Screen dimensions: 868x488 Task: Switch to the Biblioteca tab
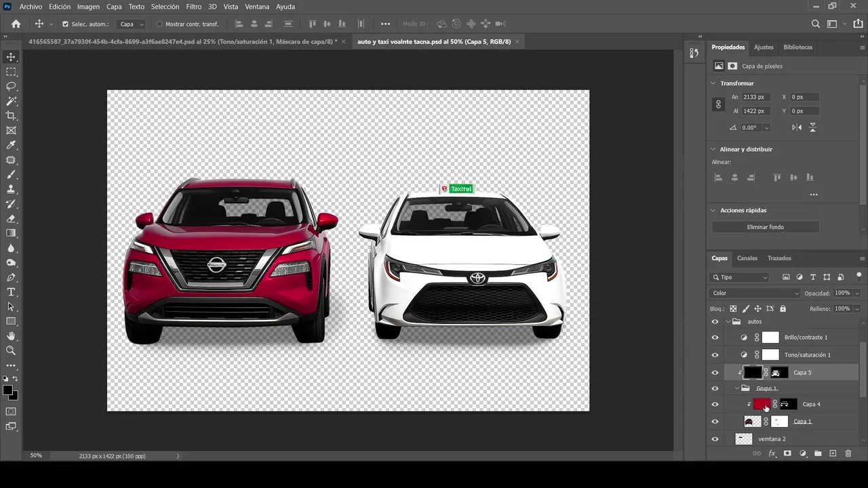(797, 47)
